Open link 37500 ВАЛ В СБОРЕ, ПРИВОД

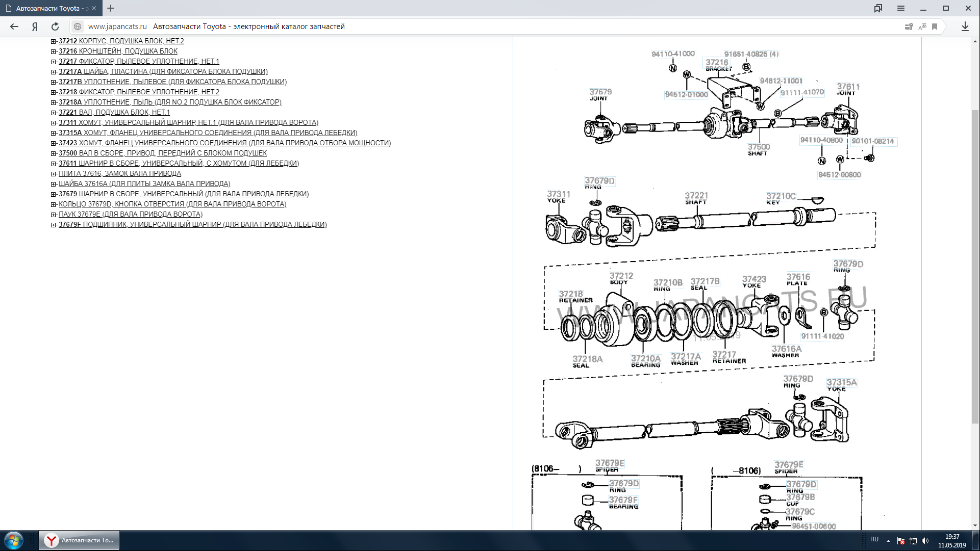pos(163,153)
